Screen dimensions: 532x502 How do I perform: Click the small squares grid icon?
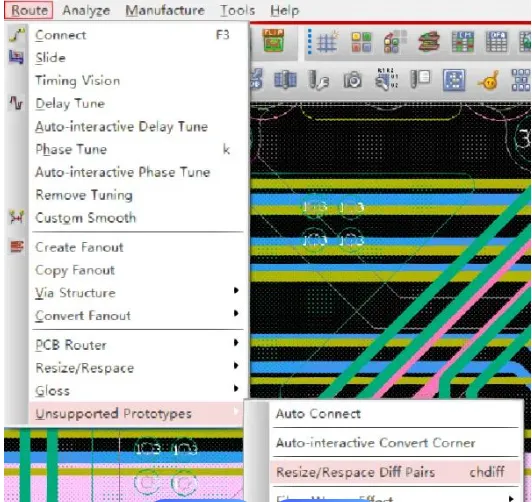[521, 80]
